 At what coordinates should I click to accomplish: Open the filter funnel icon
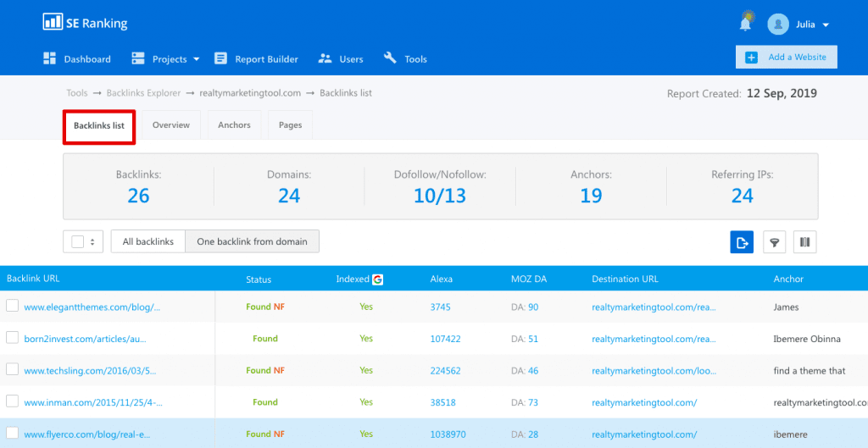pos(775,241)
